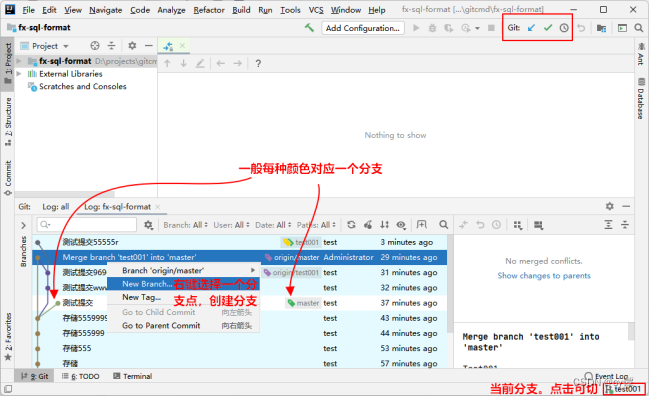The image size is (649, 397).
Task: Click collapse all icon in changes pane
Action: pyautogui.click(x=625, y=225)
